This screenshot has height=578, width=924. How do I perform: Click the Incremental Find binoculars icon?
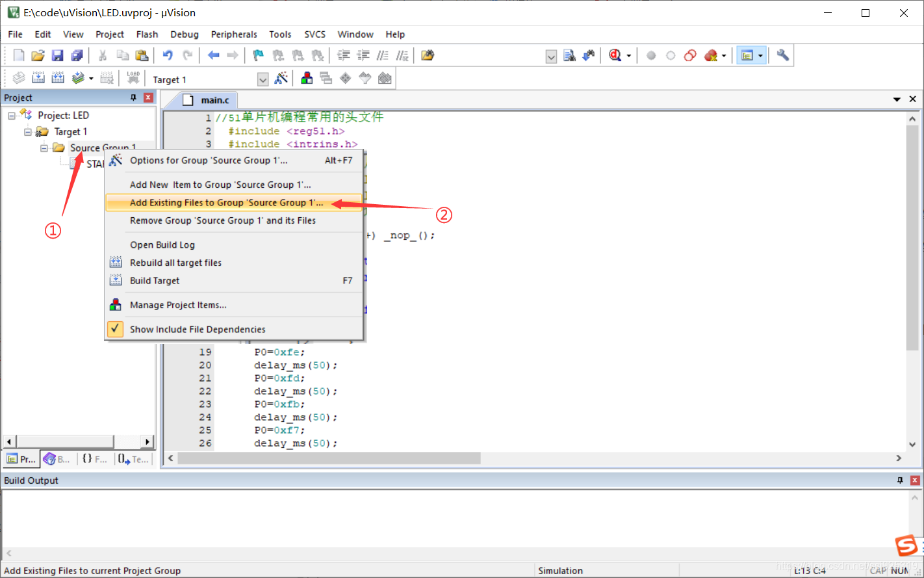coord(589,55)
